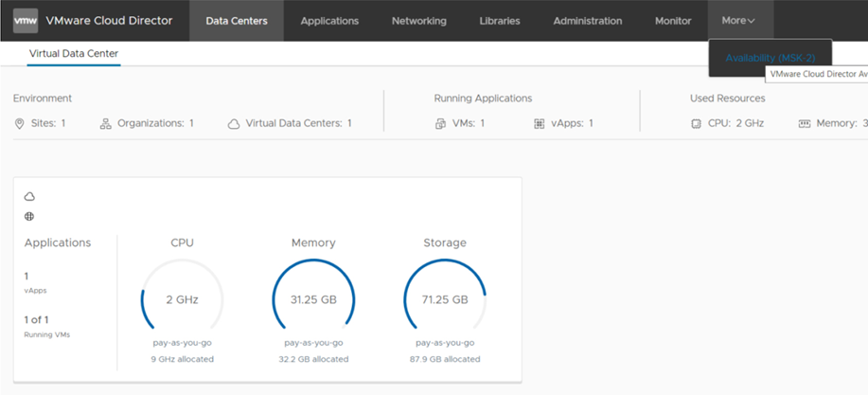This screenshot has height=395, width=868.
Task: Open the Libraries tab
Action: point(500,21)
